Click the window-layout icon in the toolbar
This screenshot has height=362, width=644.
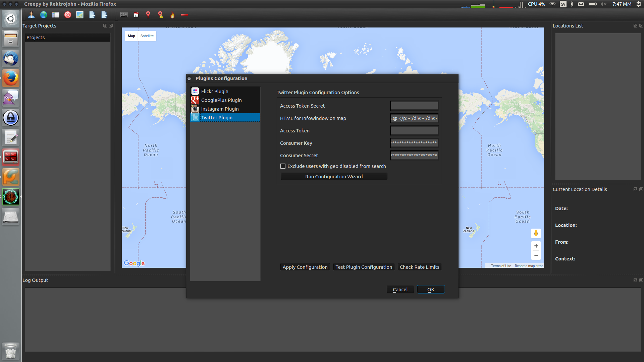point(56,15)
